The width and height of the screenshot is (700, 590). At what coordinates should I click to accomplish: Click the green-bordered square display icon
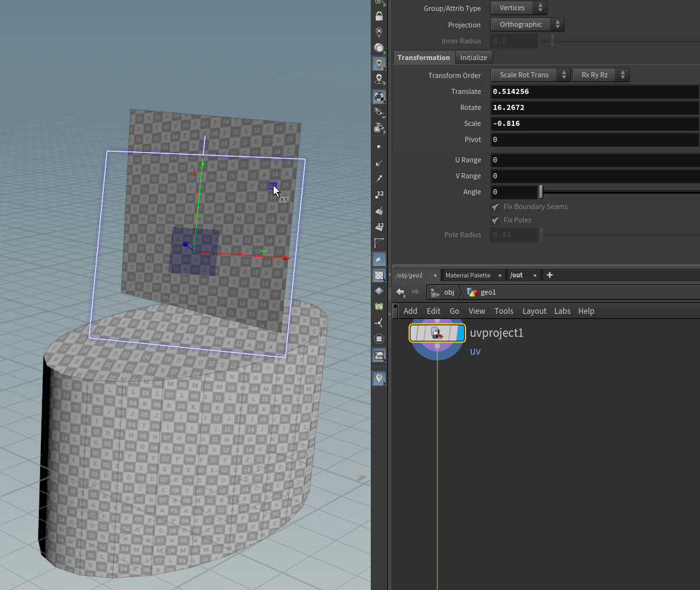[379, 307]
